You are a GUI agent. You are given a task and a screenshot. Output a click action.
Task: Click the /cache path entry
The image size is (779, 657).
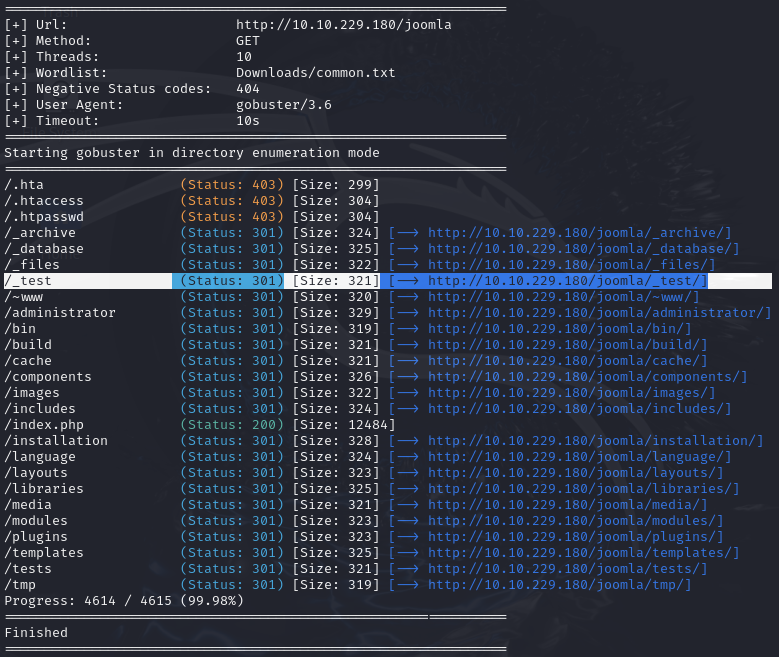click(28, 360)
